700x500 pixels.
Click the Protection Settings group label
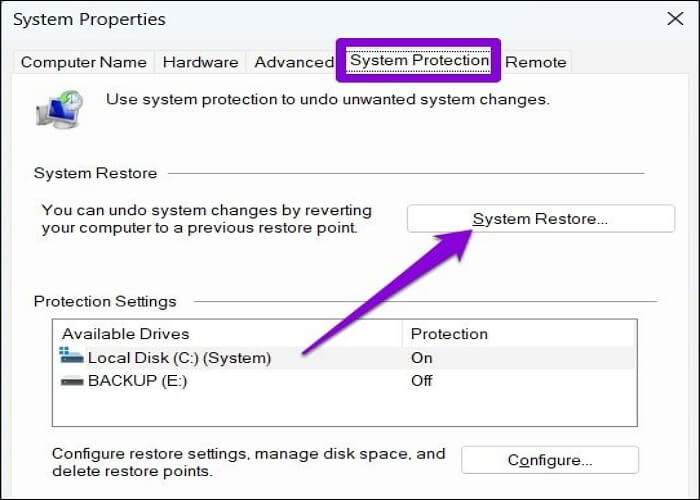105,301
